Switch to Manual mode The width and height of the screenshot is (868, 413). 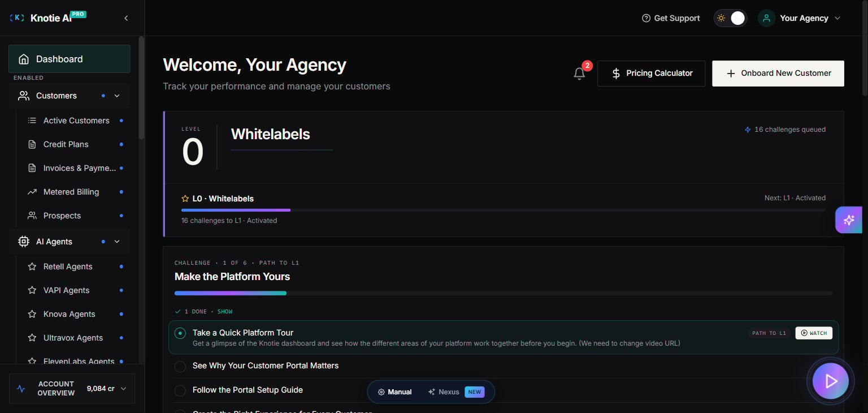395,392
